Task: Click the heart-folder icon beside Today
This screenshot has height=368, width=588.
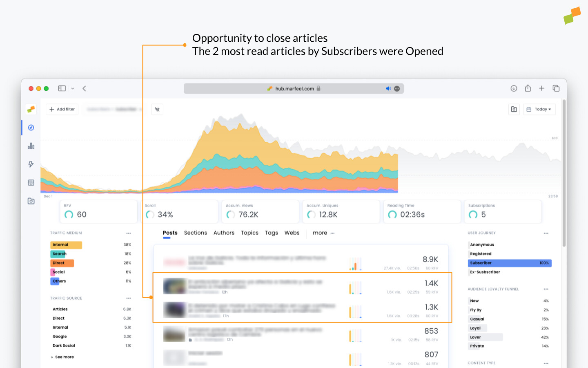Action: (x=514, y=109)
